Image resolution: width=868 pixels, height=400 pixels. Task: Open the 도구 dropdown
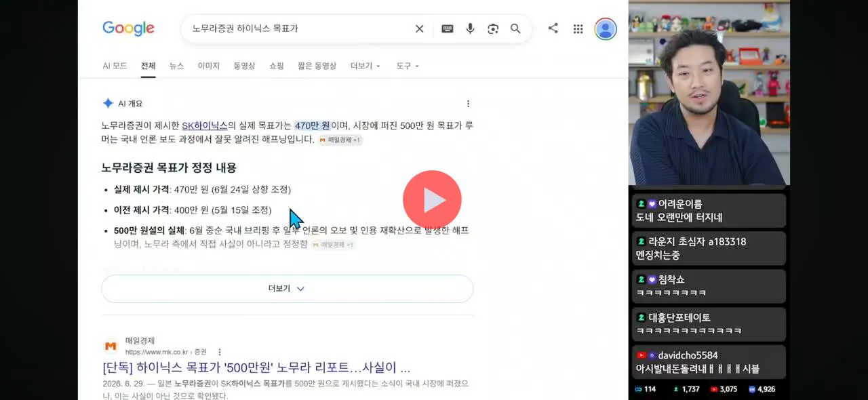408,66
